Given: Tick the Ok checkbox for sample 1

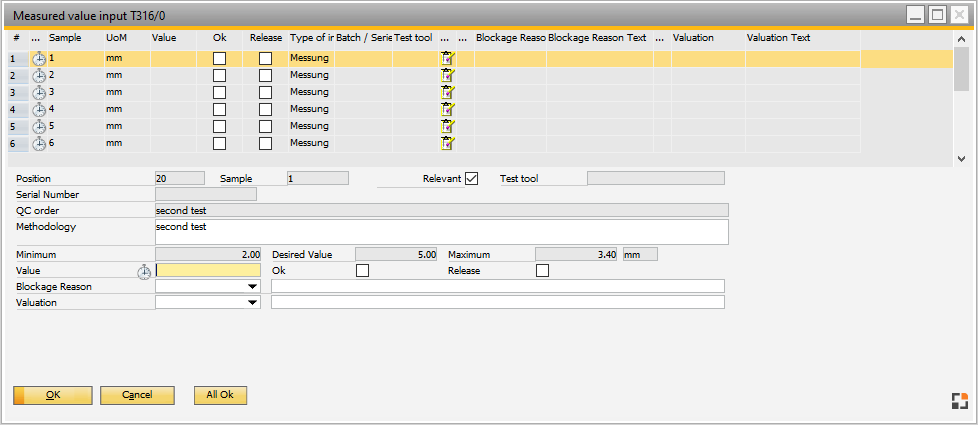Looking at the screenshot, I should point(219,59).
